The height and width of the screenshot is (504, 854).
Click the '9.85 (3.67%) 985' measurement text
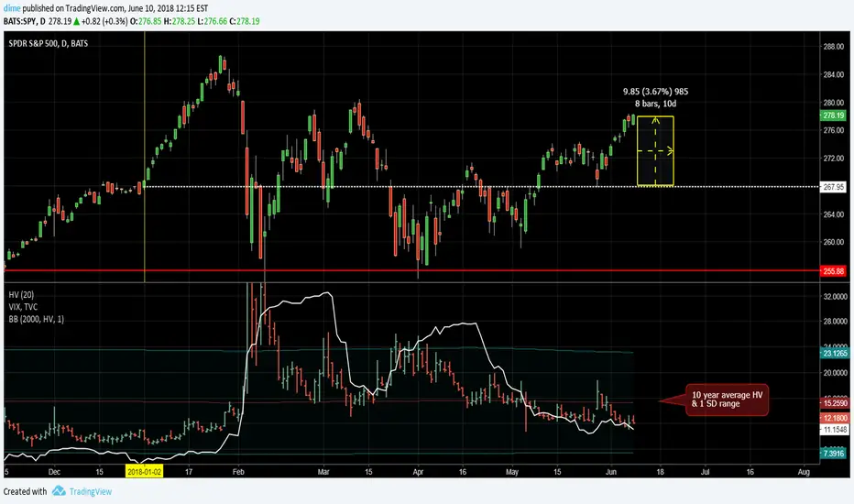point(655,92)
